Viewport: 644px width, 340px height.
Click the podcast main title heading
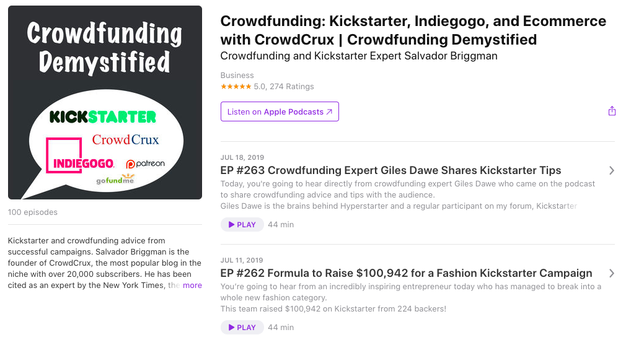pyautogui.click(x=413, y=30)
